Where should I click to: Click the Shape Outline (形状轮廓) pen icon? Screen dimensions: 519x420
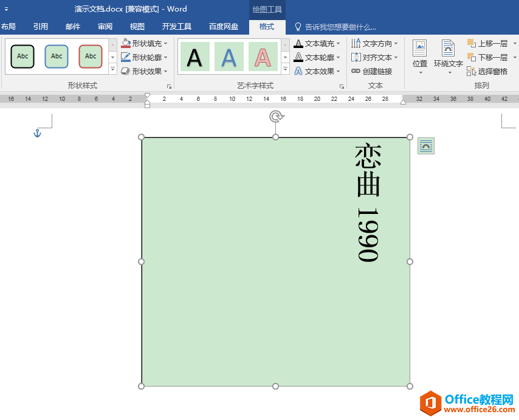126,57
